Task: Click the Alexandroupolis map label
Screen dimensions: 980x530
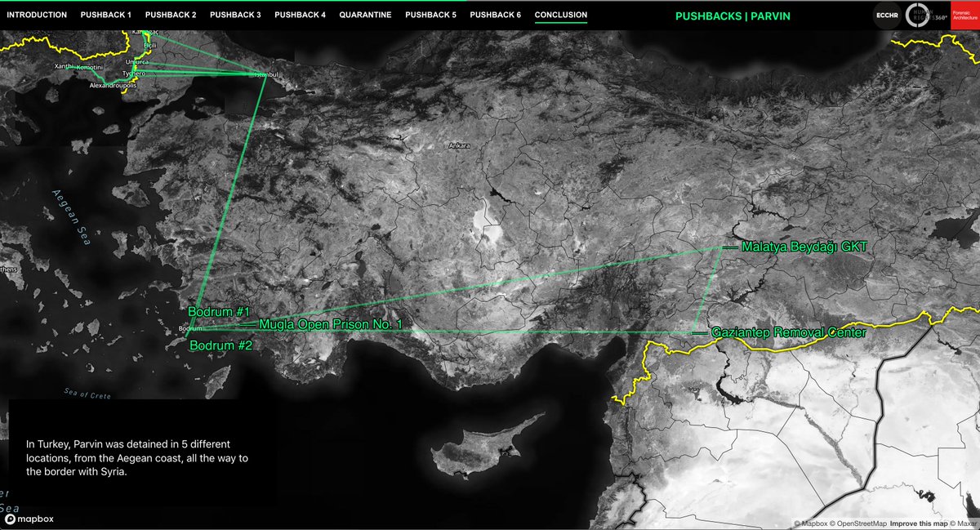Action: pyautogui.click(x=112, y=84)
